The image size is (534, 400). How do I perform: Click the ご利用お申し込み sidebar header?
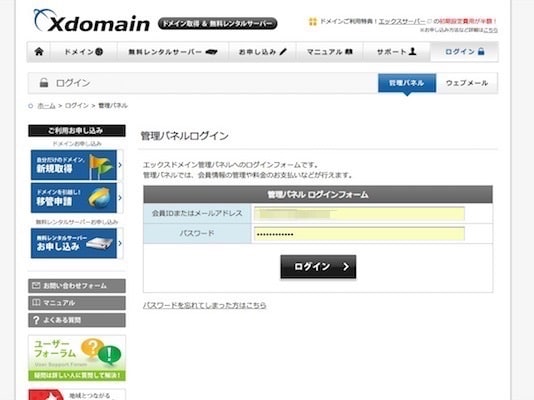click(x=77, y=131)
